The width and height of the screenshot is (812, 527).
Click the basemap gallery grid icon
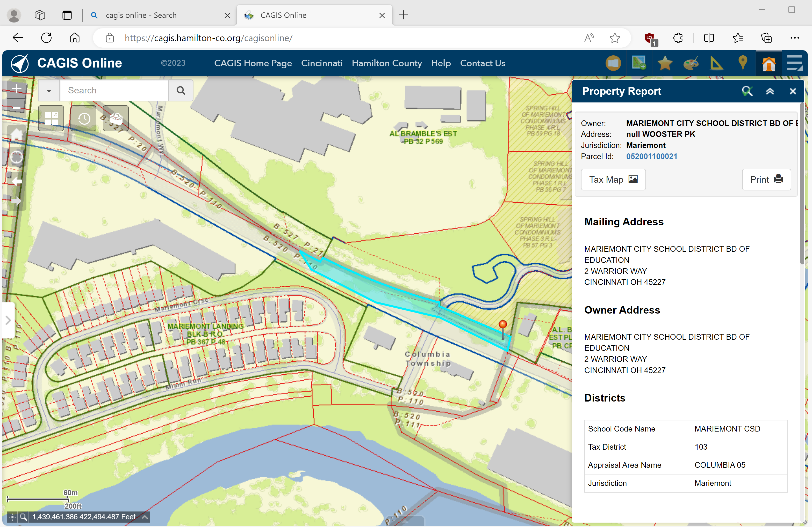(51, 119)
